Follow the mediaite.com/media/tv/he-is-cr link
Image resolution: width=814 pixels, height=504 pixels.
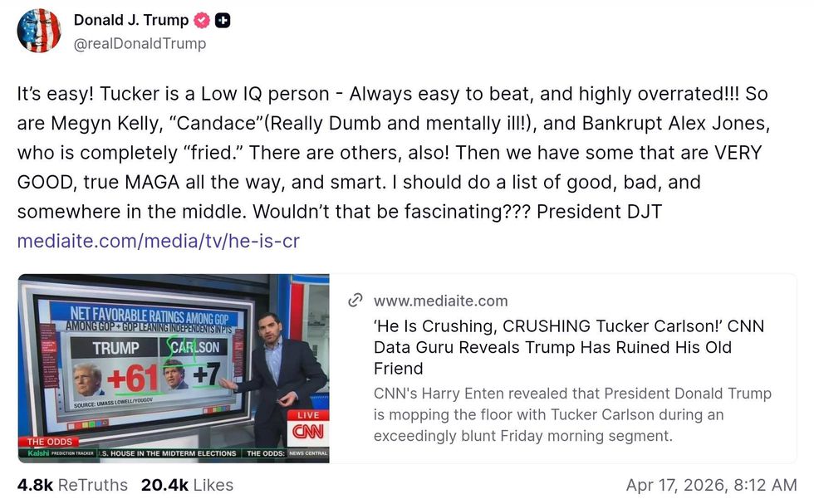pos(158,242)
